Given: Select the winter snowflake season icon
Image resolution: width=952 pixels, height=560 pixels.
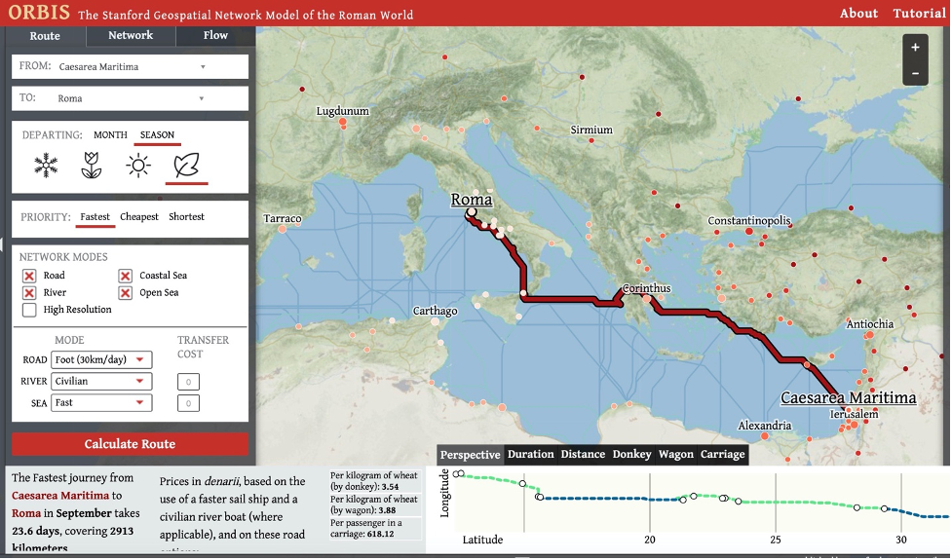Looking at the screenshot, I should [x=46, y=165].
